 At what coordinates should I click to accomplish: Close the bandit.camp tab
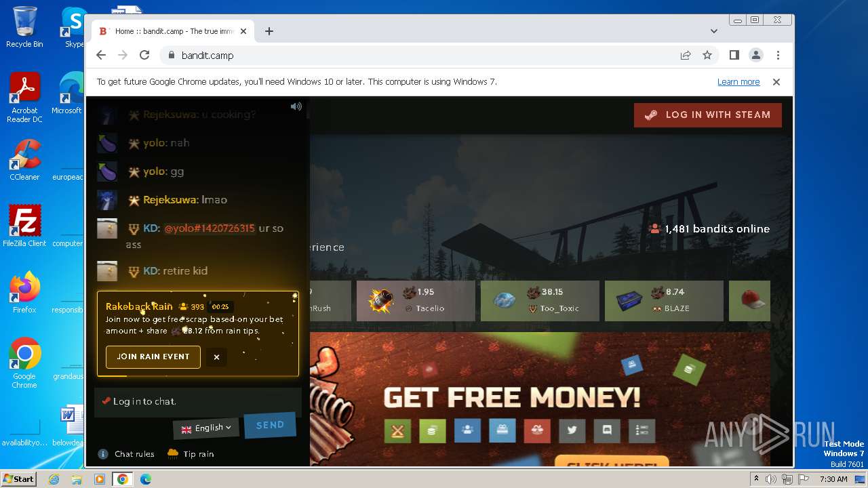[x=243, y=31]
